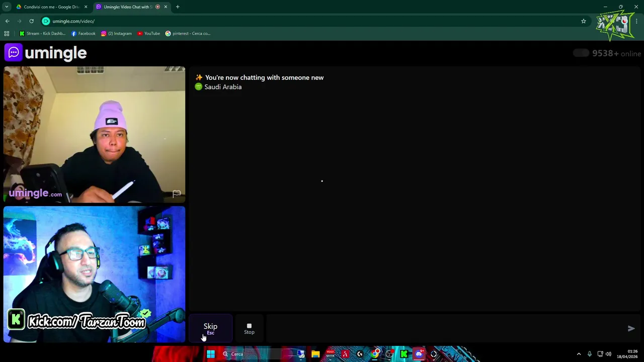Open Discord from the taskbar
This screenshot has width=644, height=362.
click(419, 354)
